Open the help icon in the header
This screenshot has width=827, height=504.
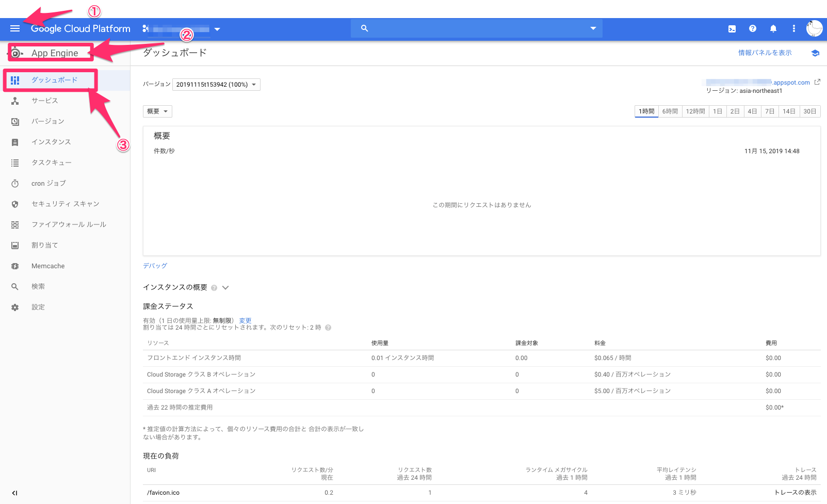point(753,28)
